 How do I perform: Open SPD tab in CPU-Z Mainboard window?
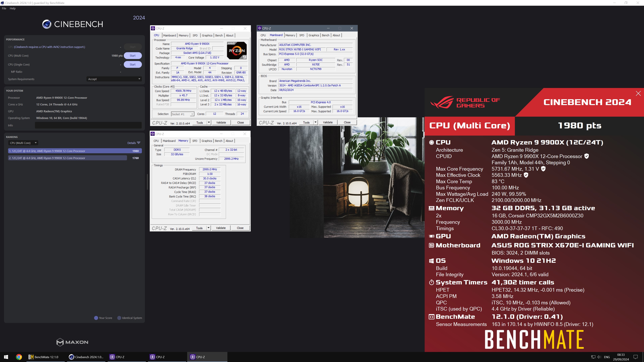pos(302,35)
